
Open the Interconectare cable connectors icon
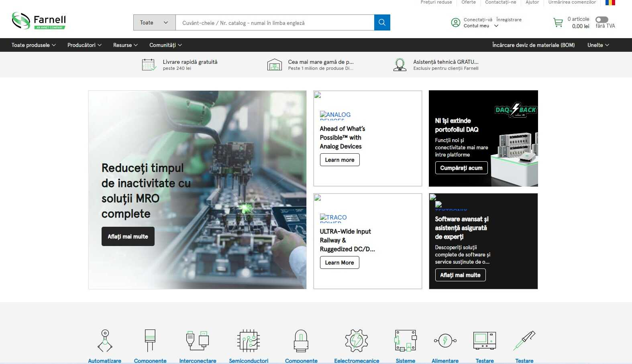click(x=198, y=340)
